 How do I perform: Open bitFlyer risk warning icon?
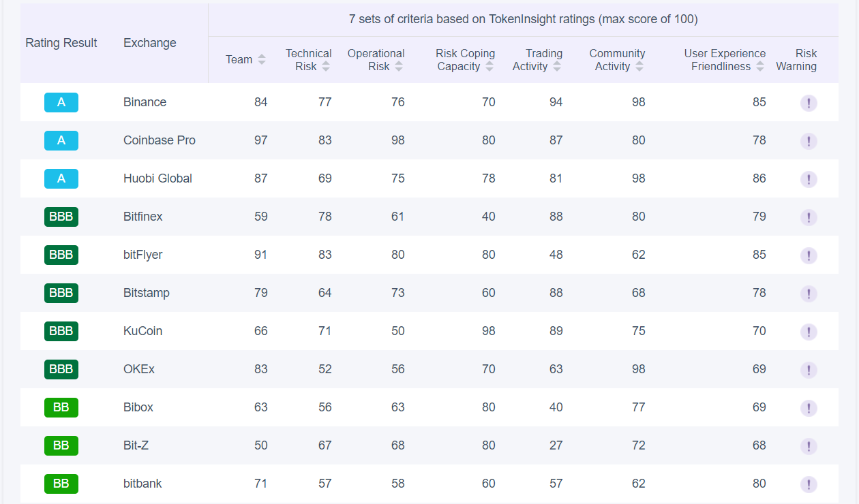point(809,255)
